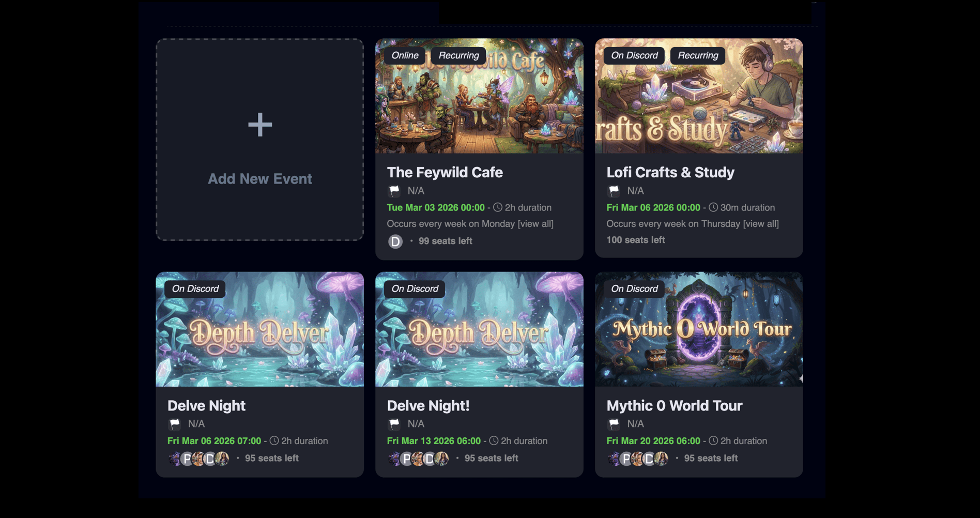
Task: Click the D attendee avatar on Feywild Cafe
Action: click(x=395, y=241)
